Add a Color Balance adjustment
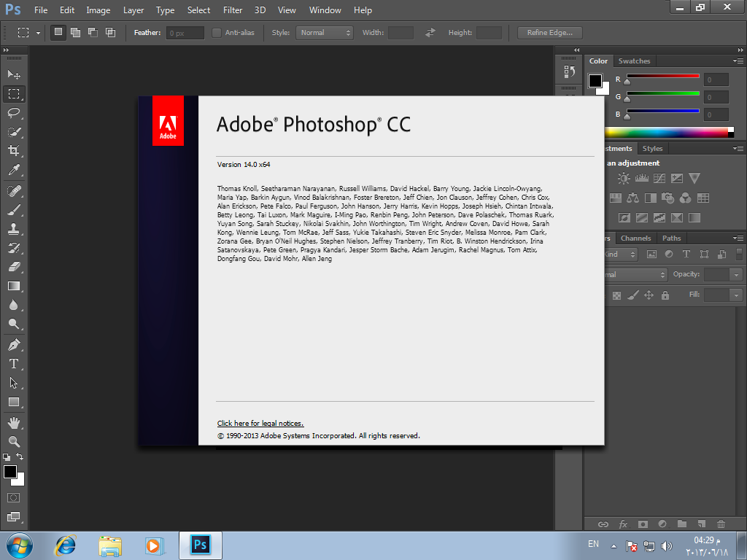Viewport: 747px width, 560px height. point(632,198)
